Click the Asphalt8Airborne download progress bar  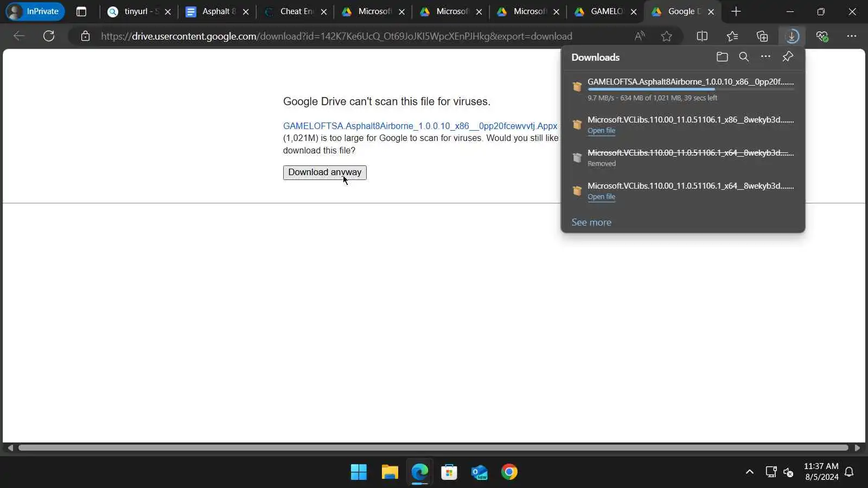(x=691, y=89)
